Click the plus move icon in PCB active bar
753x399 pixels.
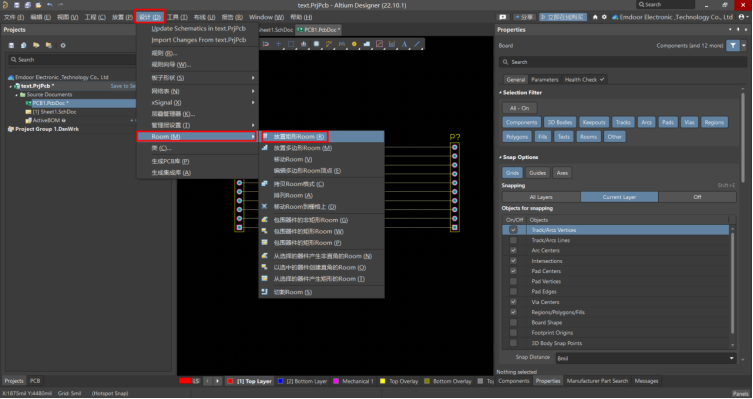tap(278, 44)
